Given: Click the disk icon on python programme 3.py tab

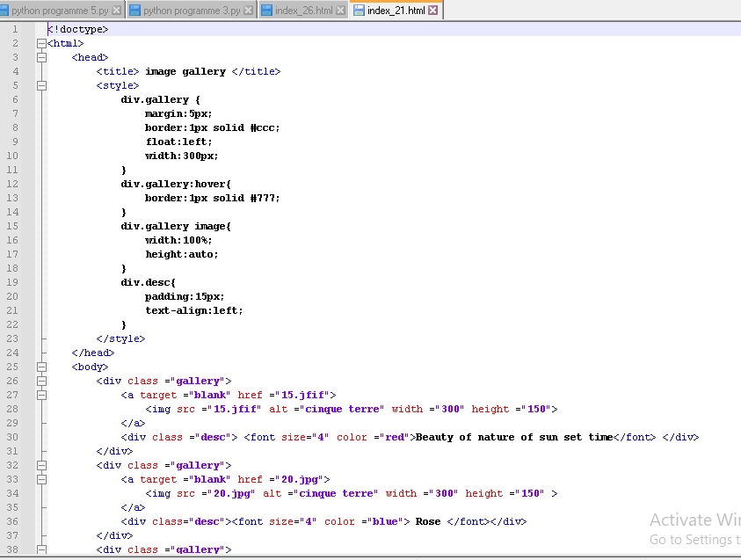Looking at the screenshot, I should click(x=134, y=11).
